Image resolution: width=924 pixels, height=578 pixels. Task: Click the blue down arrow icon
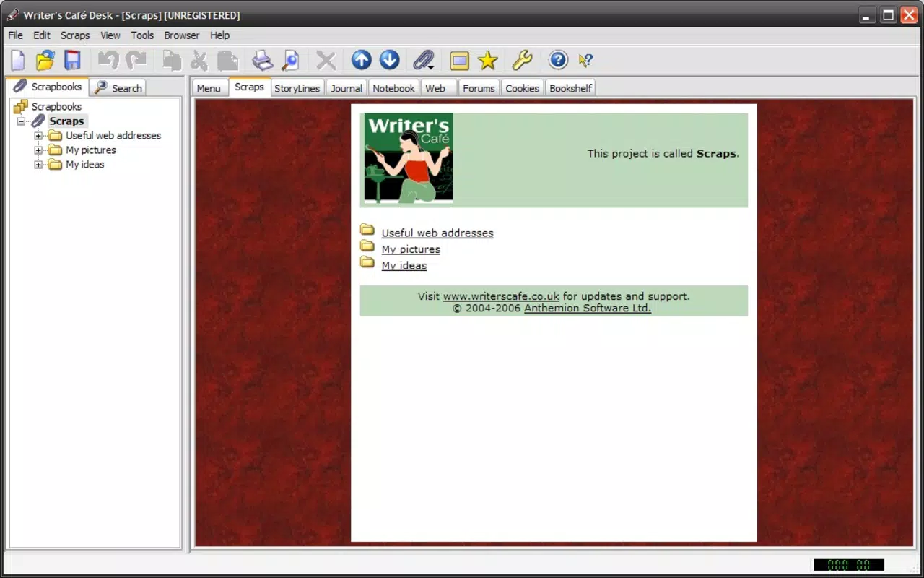click(390, 60)
